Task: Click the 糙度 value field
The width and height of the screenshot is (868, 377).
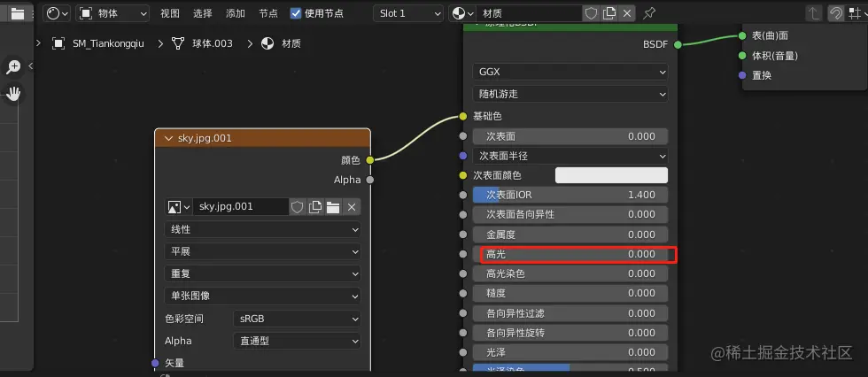Action: coord(570,293)
